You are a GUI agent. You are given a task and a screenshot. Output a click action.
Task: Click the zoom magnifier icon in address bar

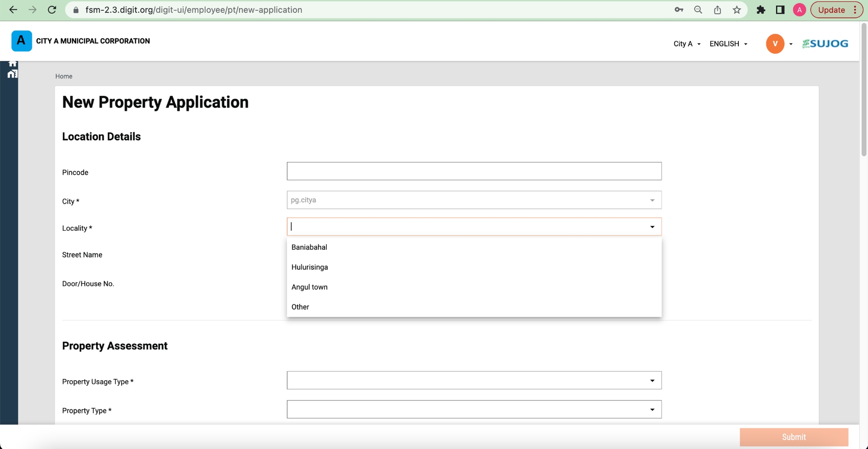click(698, 10)
